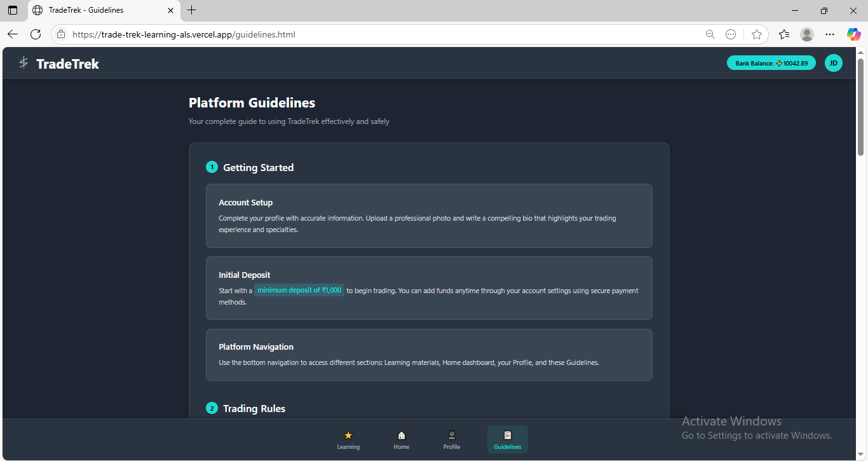The height and width of the screenshot is (461, 868).
Task: Close the TradeTrek - Guidelines tab
Action: [170, 10]
